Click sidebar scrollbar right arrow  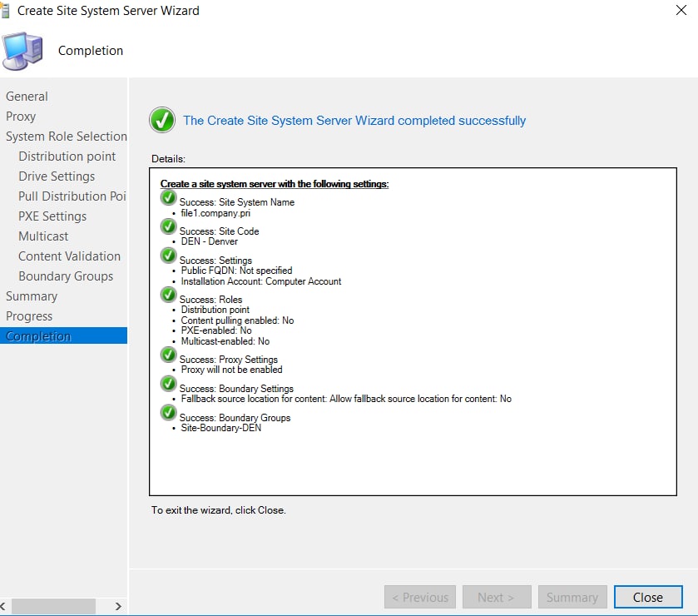(118, 606)
